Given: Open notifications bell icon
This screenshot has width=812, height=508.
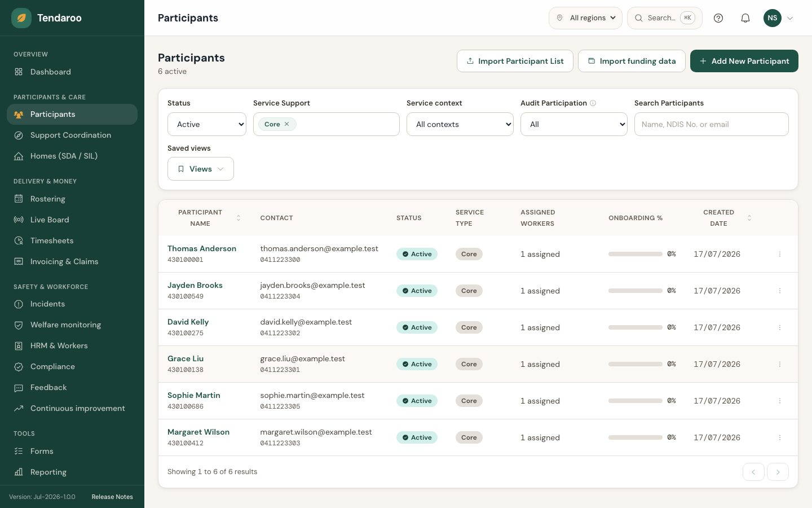Looking at the screenshot, I should point(745,18).
